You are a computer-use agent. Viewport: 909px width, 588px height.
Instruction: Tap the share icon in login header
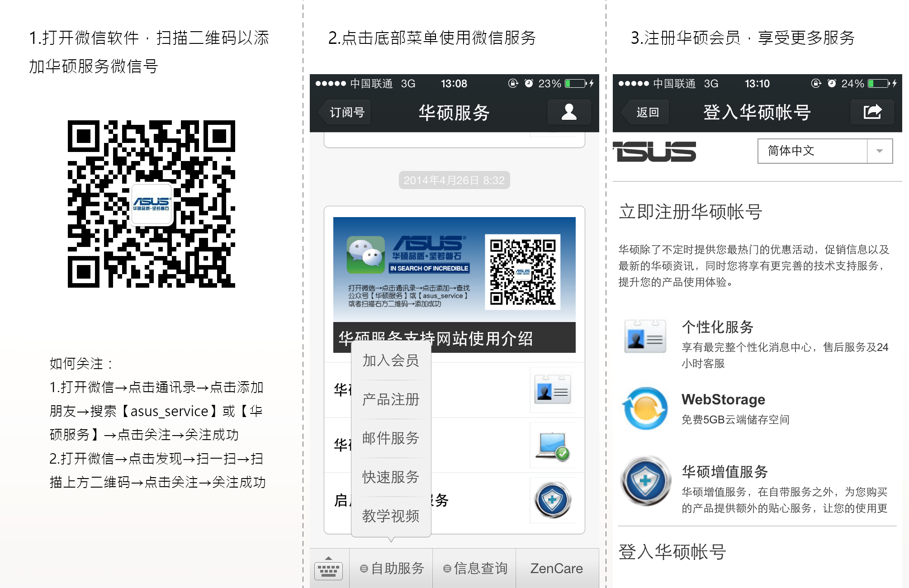click(872, 112)
